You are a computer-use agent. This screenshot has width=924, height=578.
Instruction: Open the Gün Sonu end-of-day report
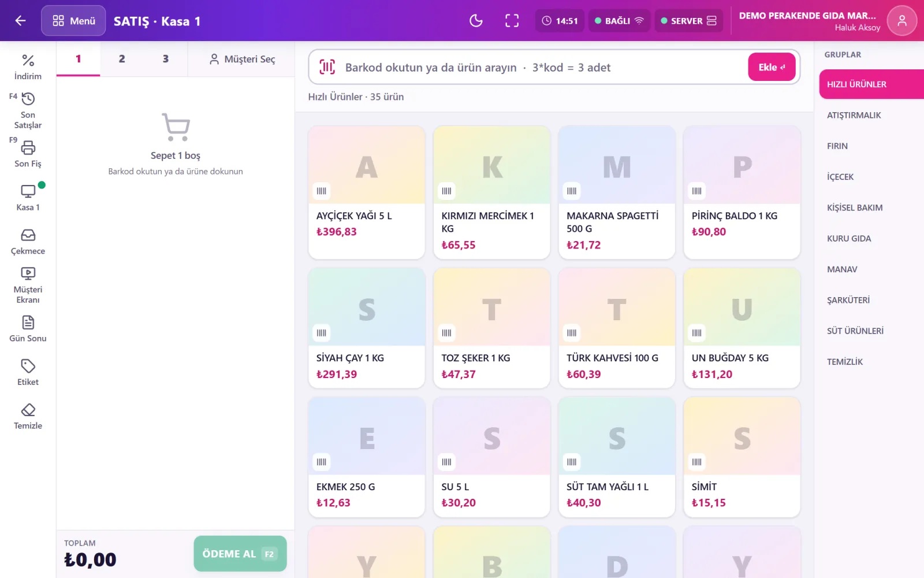28,329
